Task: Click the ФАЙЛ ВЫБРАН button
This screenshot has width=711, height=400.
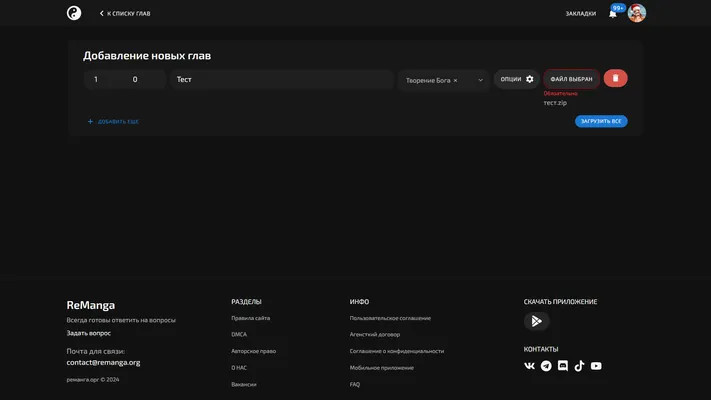Action: tap(571, 79)
